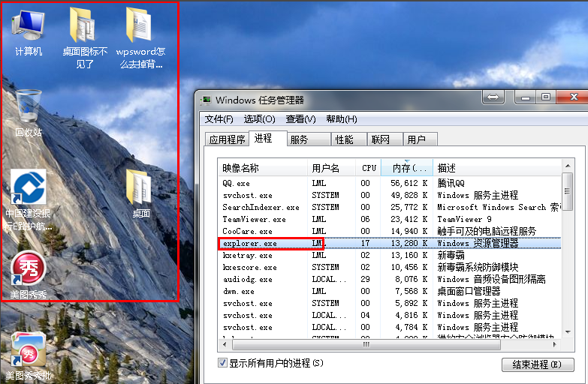Click the Task Manager title bar icon
Viewport: 588px width, 384px height.
206,100
